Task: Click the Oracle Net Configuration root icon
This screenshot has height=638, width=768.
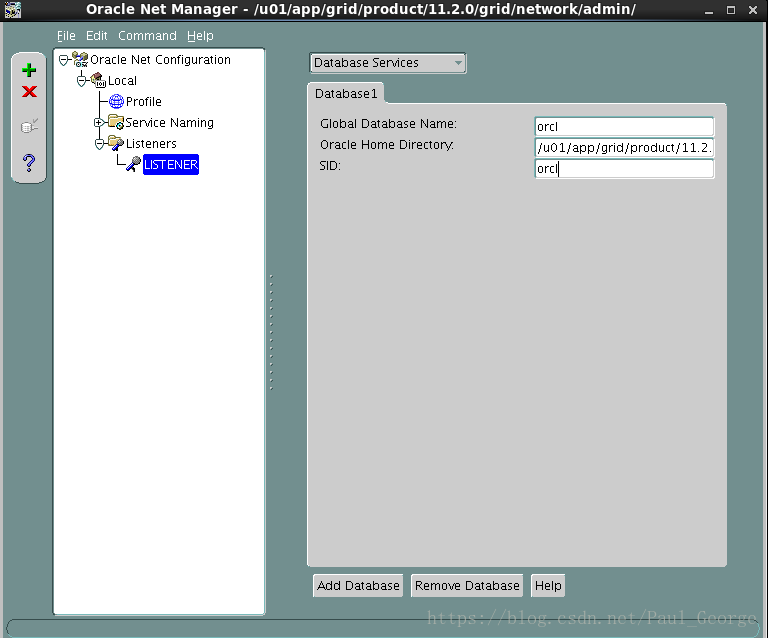Action: coord(80,59)
